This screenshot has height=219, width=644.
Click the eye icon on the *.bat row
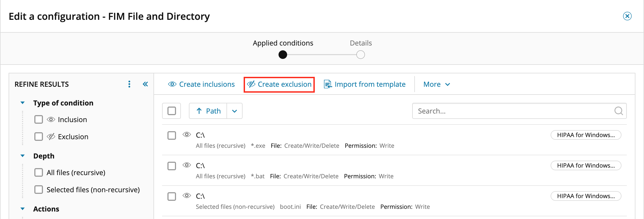(x=187, y=165)
